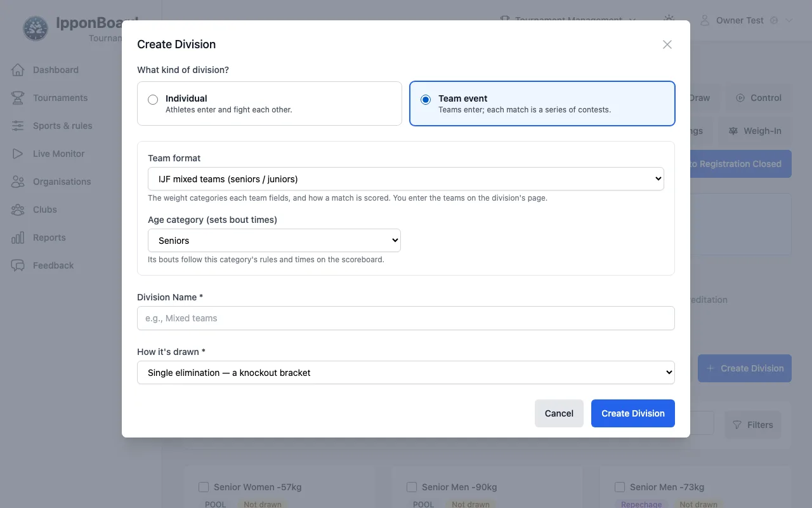Focus the Division Name input field
The image size is (812, 508).
406,318
